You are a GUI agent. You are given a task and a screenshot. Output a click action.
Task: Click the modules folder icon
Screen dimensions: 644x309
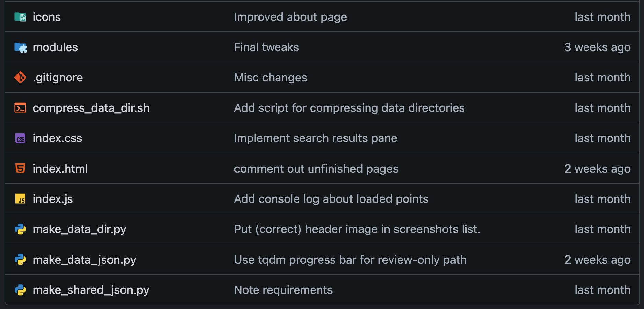coord(20,47)
